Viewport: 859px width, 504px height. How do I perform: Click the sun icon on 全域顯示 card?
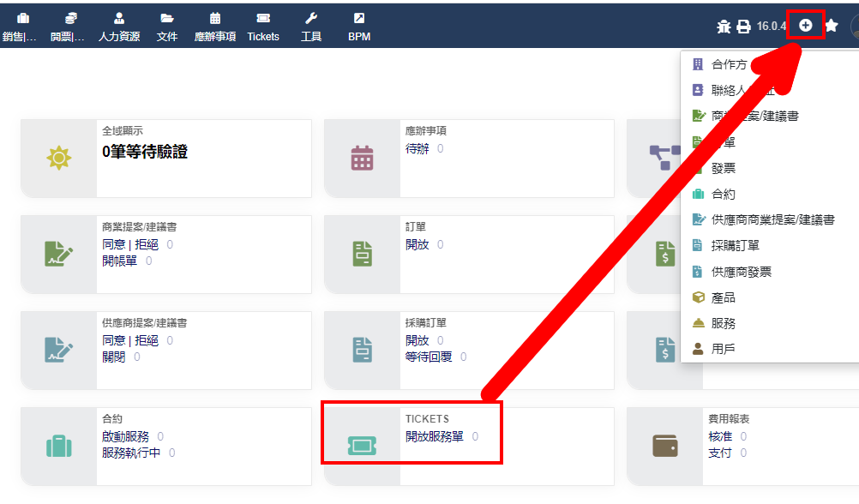(58, 159)
